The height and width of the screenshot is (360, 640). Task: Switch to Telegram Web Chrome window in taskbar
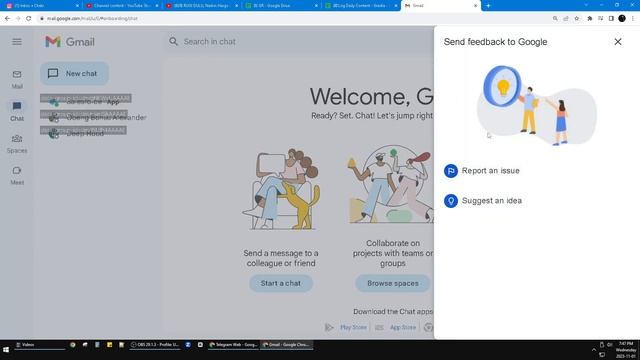[x=233, y=345]
